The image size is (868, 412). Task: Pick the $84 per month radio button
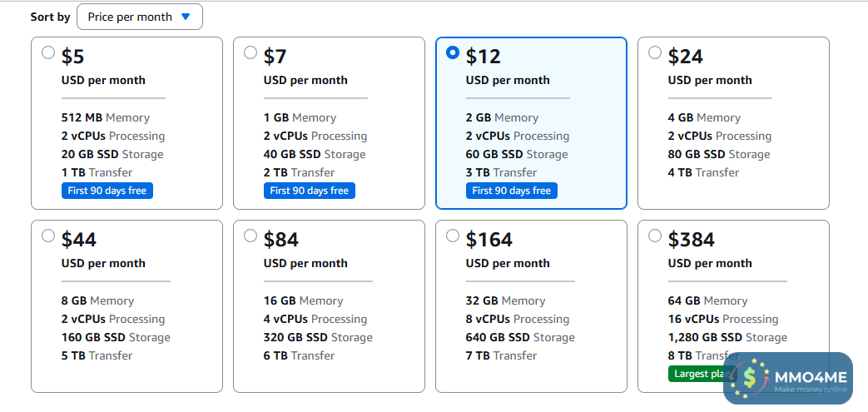pyautogui.click(x=250, y=236)
